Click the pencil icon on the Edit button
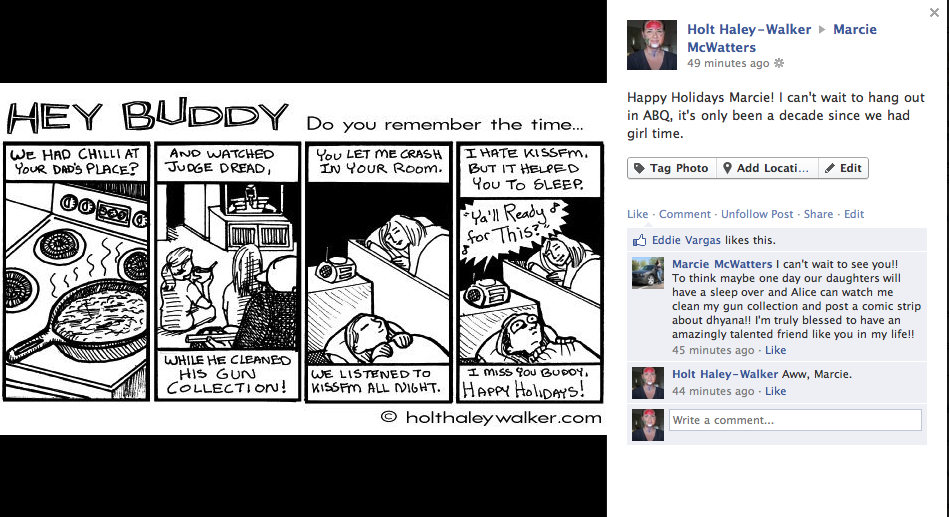 coord(830,168)
